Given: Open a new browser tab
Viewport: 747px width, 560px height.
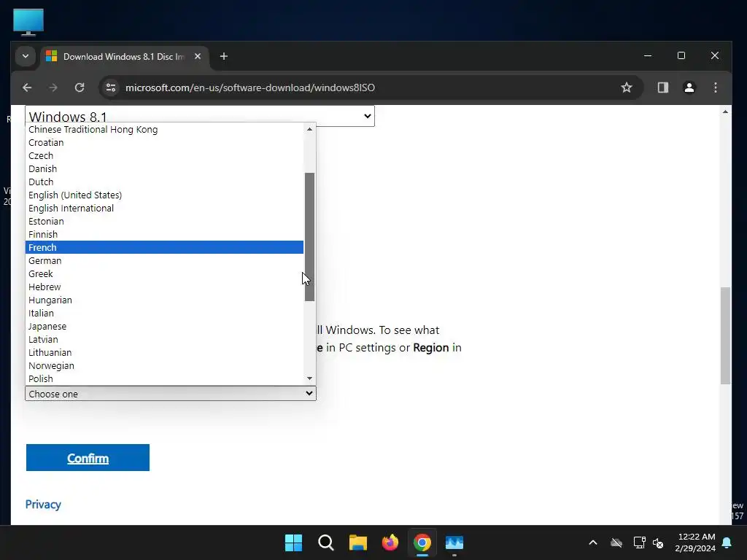Looking at the screenshot, I should coord(223,57).
